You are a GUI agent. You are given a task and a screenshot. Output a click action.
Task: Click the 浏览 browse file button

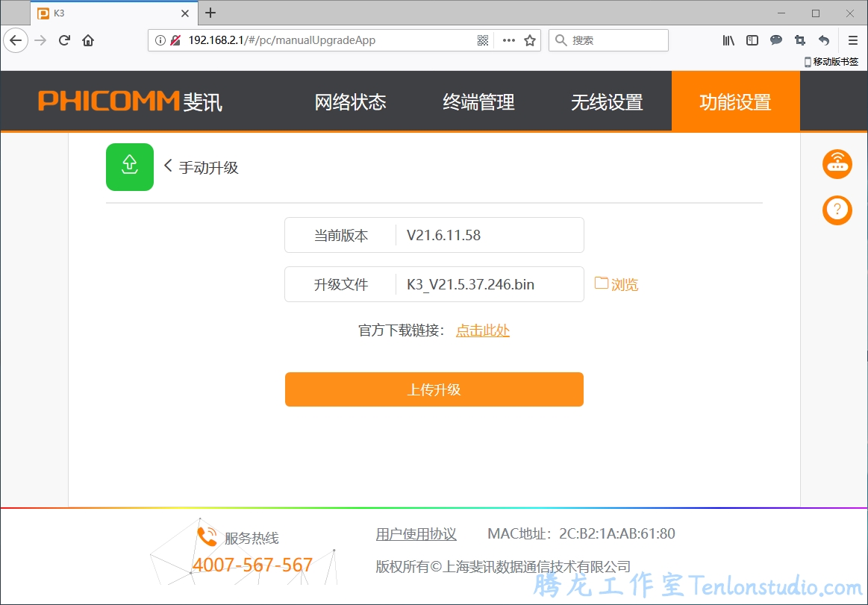pyautogui.click(x=616, y=284)
